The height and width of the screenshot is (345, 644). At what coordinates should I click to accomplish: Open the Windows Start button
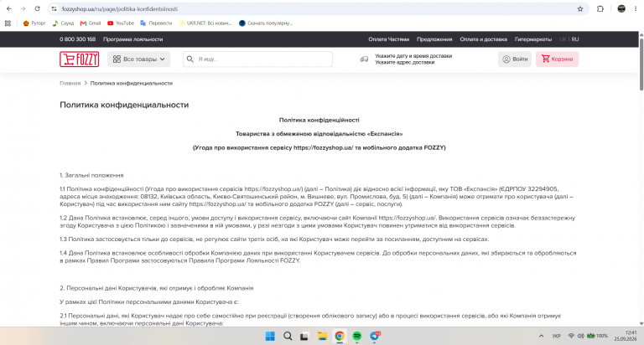pos(270,336)
